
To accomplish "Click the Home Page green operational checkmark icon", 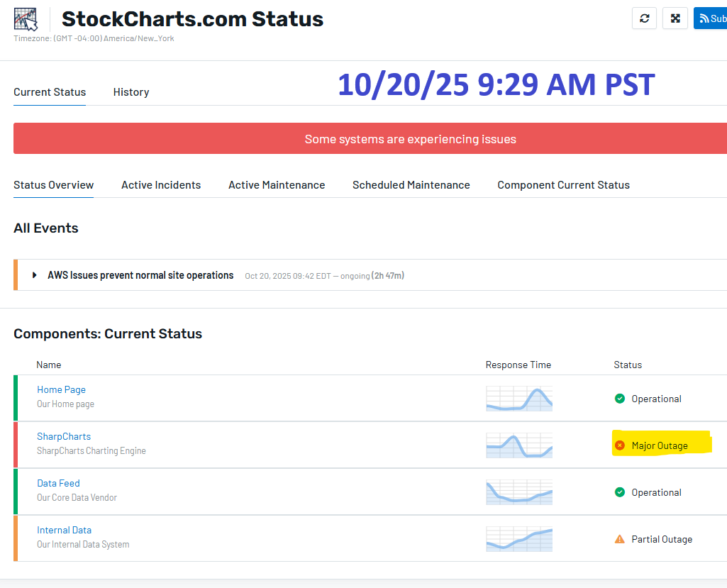I will [x=620, y=399].
